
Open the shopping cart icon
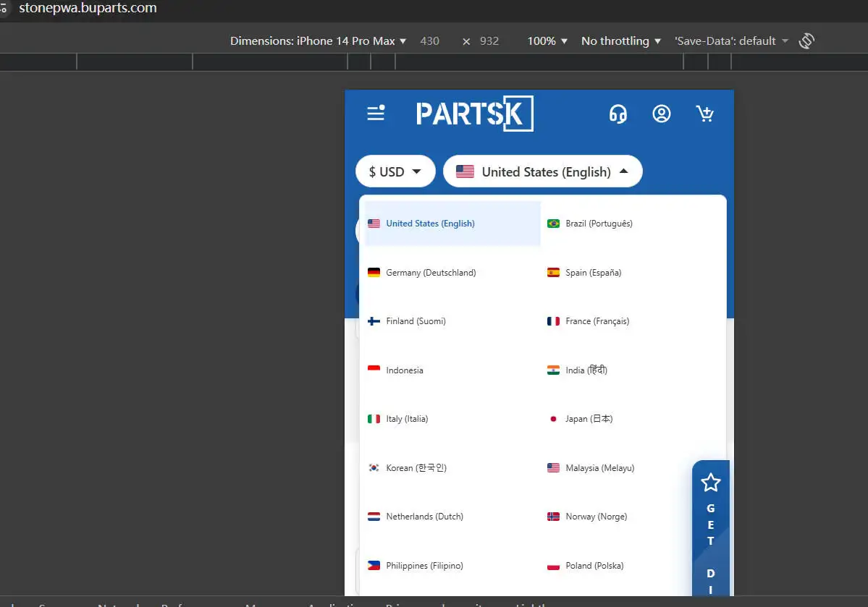pos(704,114)
